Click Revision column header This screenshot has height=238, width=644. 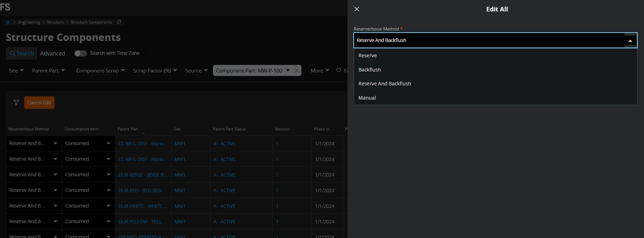pos(283,129)
